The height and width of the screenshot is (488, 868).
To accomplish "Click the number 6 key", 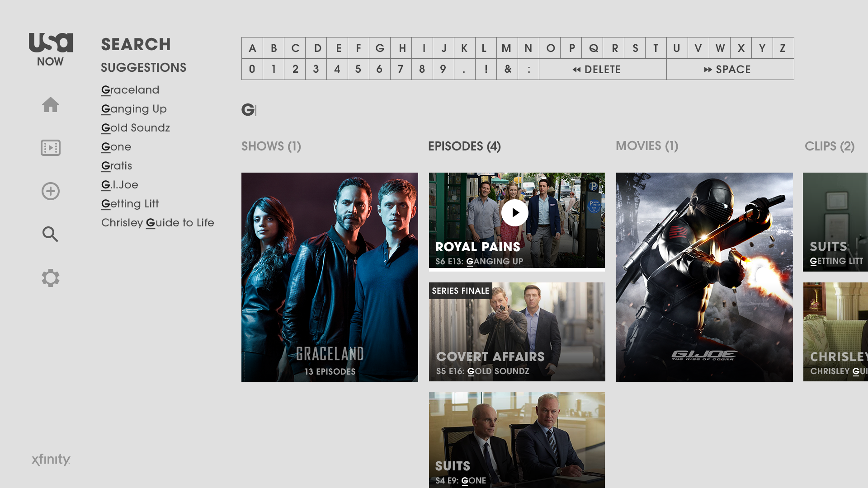I will (380, 69).
